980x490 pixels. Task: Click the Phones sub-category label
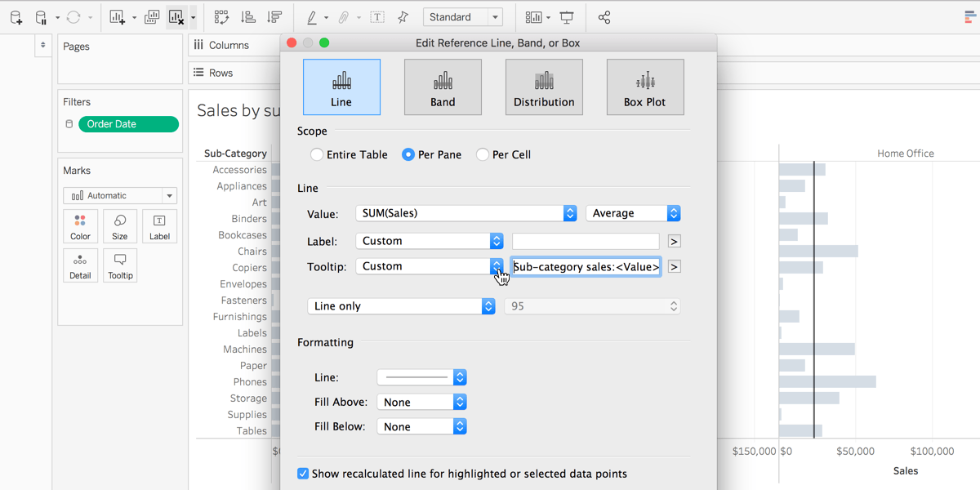click(x=250, y=382)
